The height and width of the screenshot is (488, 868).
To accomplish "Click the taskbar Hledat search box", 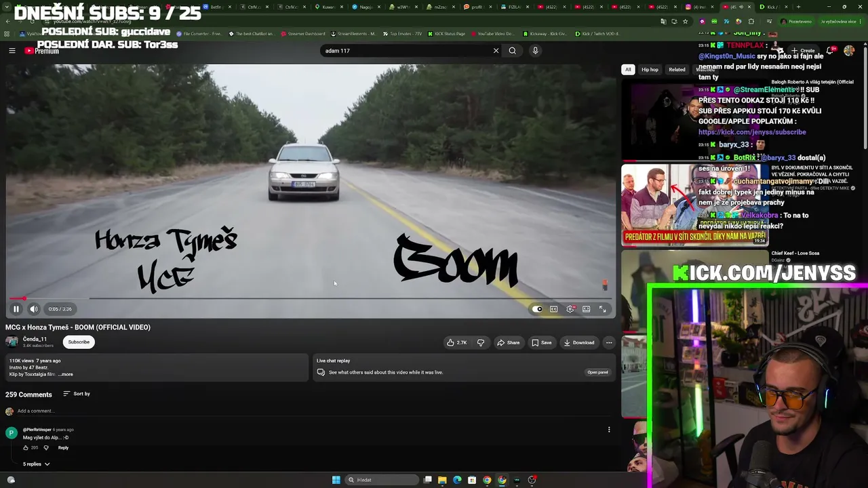I will [382, 480].
